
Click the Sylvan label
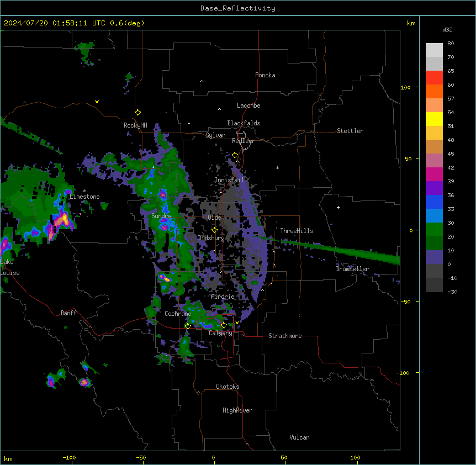coord(215,135)
